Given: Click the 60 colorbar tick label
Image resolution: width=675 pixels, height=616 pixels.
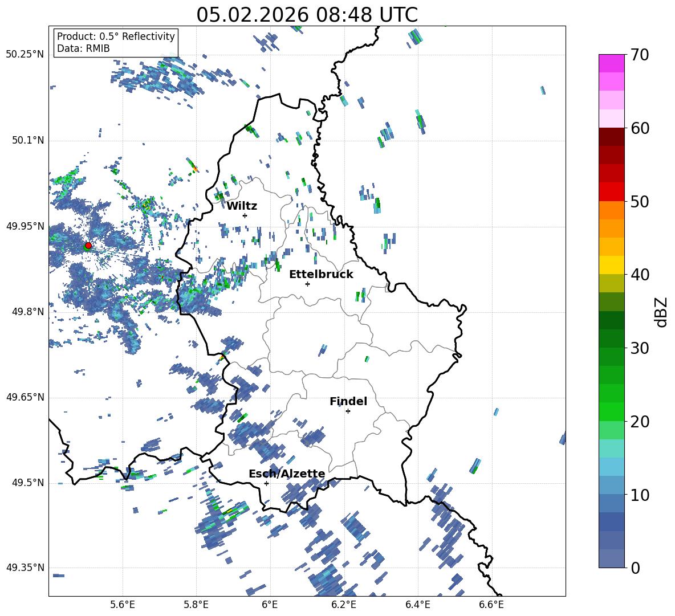Looking at the screenshot, I should click(x=640, y=128).
